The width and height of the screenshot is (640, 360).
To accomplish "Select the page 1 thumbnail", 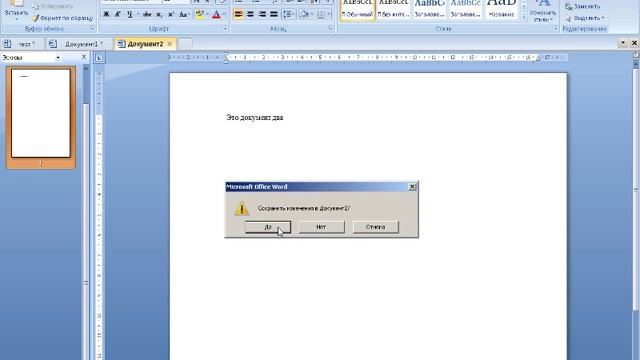I will [41, 113].
